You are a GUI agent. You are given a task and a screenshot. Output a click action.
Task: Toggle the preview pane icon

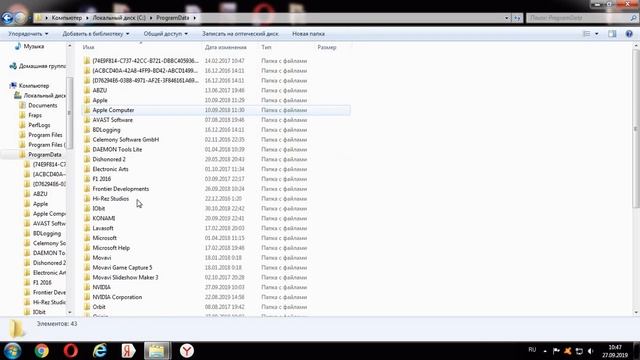click(612, 34)
